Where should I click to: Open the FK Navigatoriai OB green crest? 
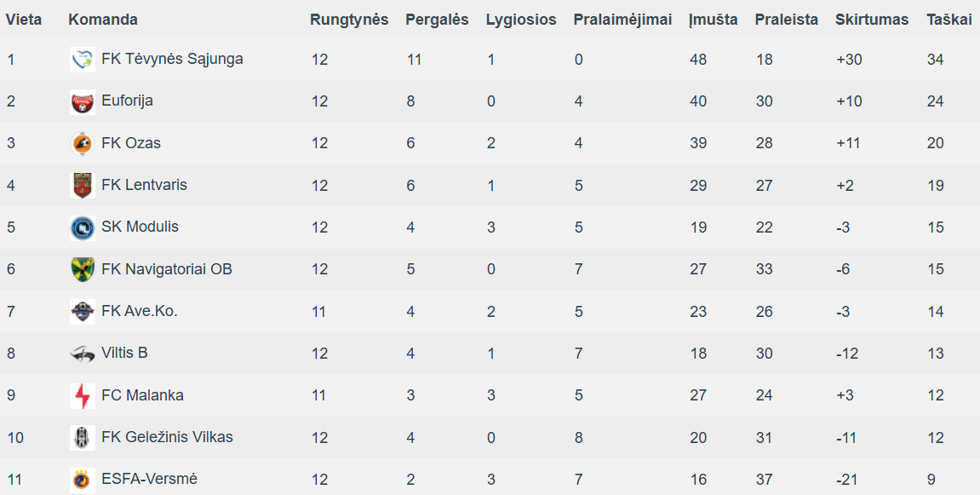point(83,269)
